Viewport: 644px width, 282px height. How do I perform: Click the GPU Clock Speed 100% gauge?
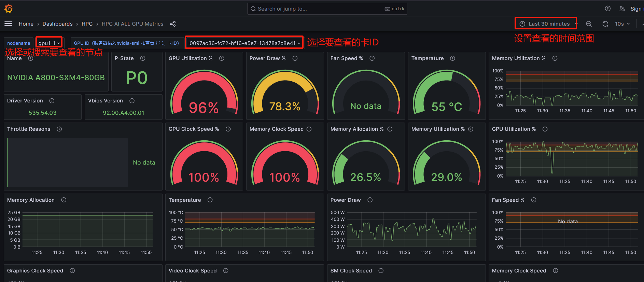204,163
